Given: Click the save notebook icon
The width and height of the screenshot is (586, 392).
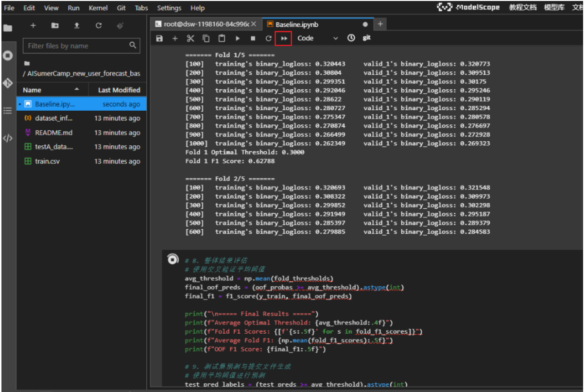Looking at the screenshot, I should point(159,38).
